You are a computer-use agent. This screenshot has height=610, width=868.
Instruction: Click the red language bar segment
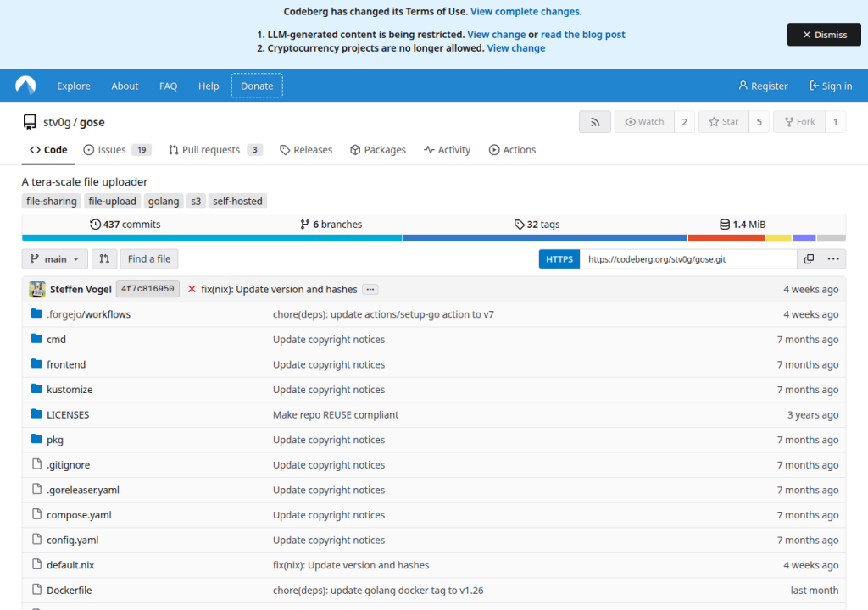click(726, 238)
